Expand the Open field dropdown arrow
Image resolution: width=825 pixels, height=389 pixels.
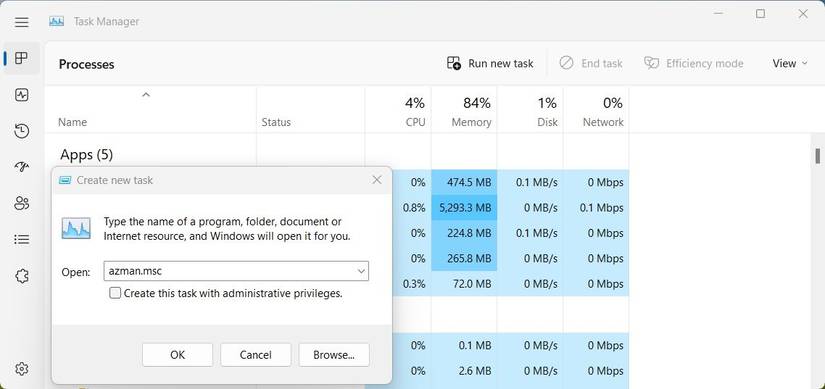[x=361, y=271]
